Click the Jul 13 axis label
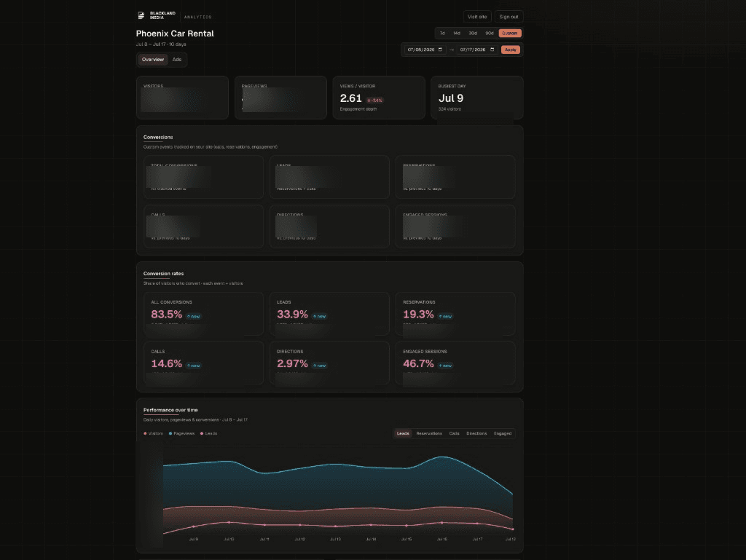This screenshot has width=746, height=560. 335,539
